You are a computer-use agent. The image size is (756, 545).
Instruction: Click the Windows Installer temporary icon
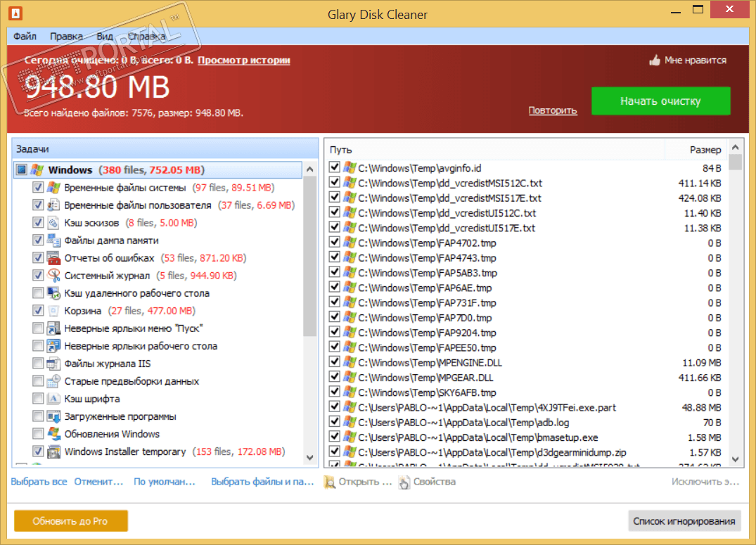(x=53, y=451)
